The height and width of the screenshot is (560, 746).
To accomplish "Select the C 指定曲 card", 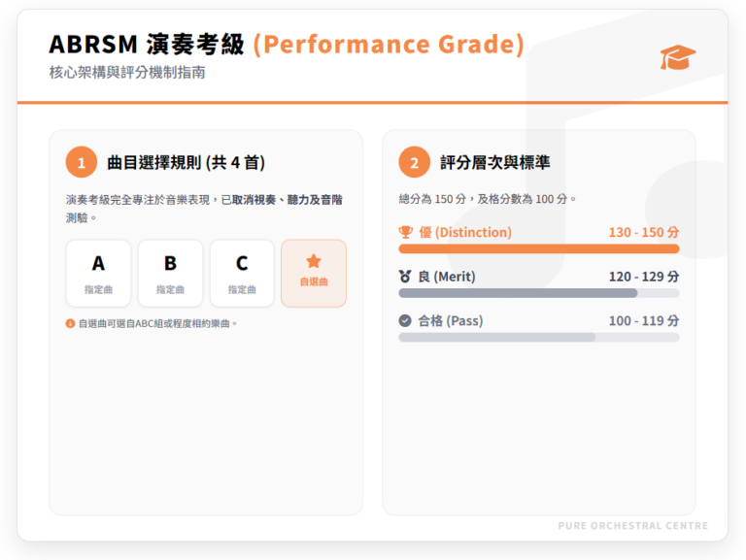I will click(242, 274).
